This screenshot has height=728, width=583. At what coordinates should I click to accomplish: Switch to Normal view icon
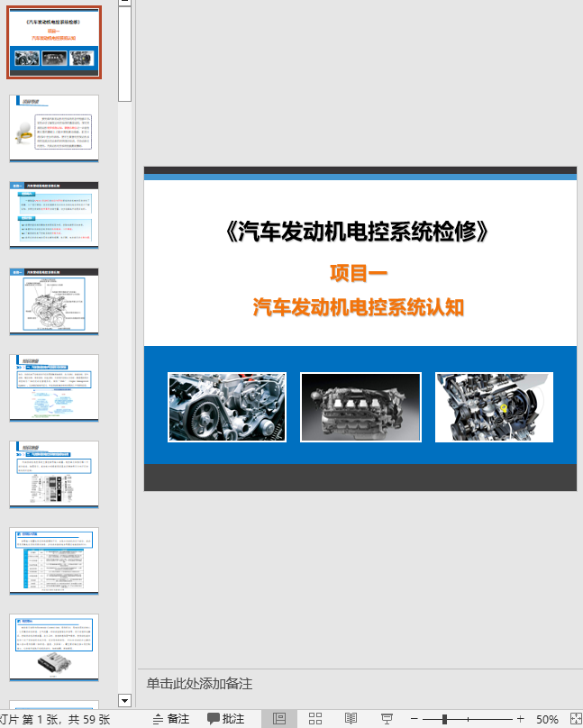click(279, 719)
